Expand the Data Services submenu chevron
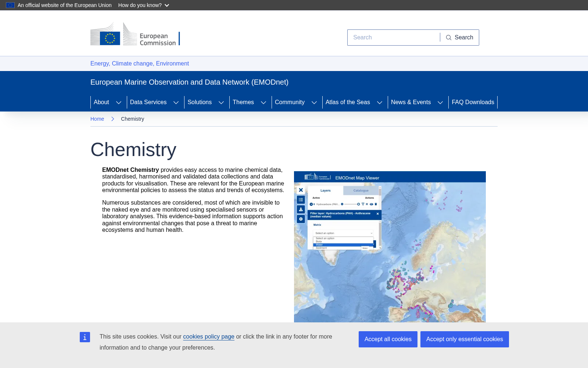 176,102
